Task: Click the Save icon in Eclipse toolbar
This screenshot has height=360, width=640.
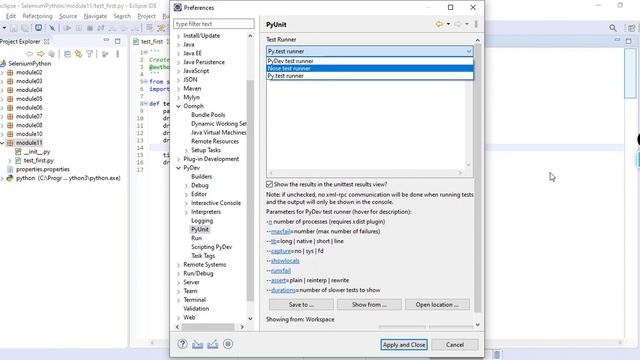Action: pos(13,28)
